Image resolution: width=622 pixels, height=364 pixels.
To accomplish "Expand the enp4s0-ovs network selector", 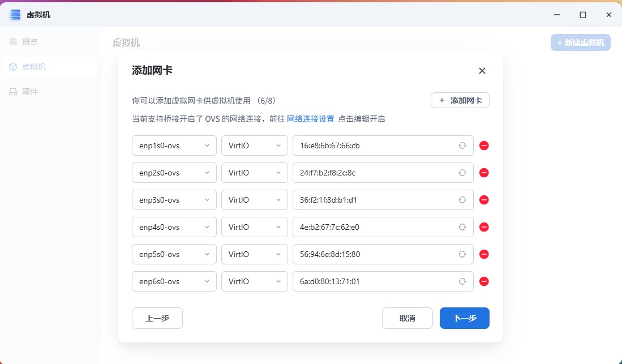I will pos(174,227).
